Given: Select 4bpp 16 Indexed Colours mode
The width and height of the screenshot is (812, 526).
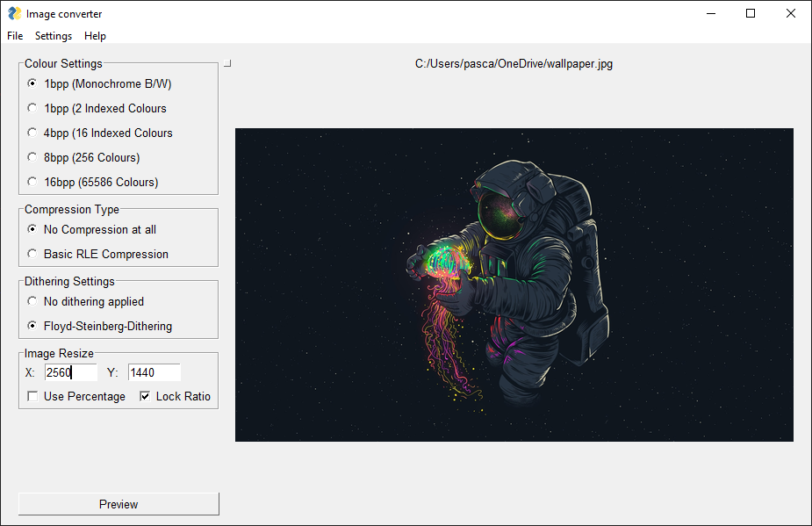Looking at the screenshot, I should point(32,133).
